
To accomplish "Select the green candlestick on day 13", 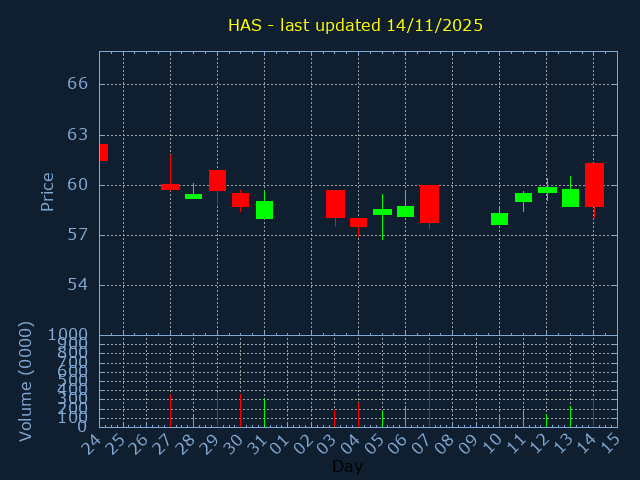I will tap(570, 198).
